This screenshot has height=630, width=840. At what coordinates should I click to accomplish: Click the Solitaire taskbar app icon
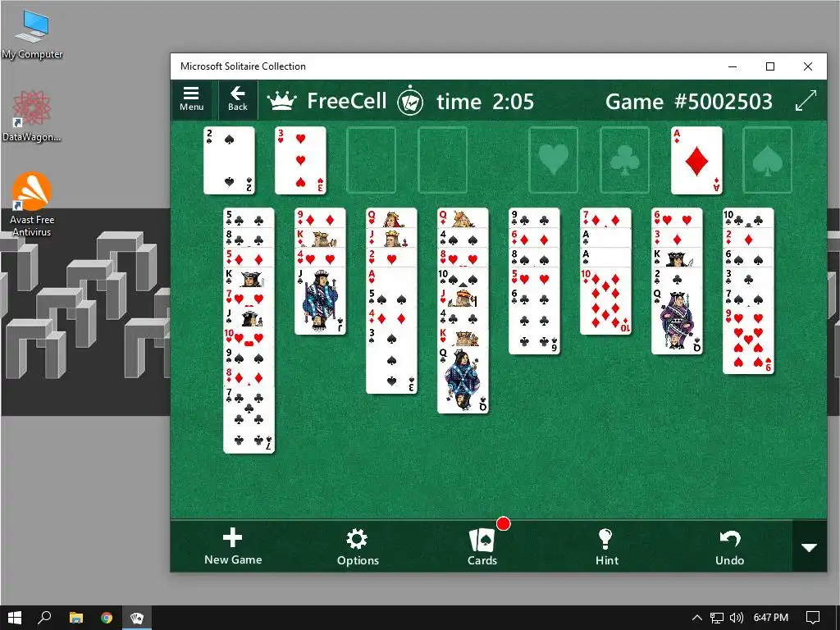click(x=137, y=618)
